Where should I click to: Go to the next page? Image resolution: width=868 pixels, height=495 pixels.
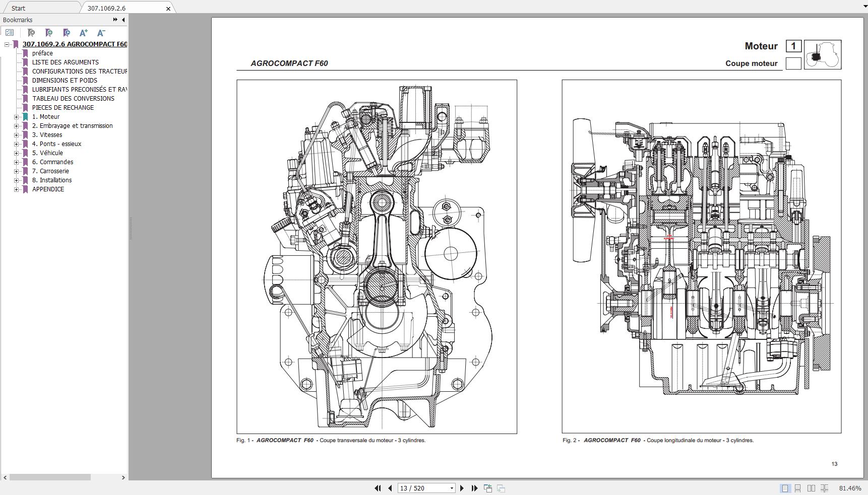[x=462, y=488]
